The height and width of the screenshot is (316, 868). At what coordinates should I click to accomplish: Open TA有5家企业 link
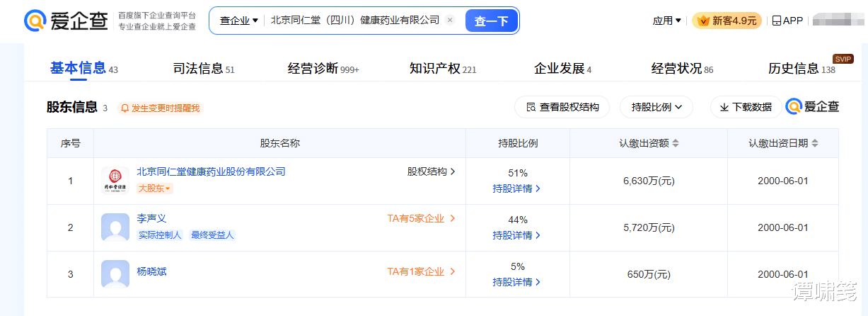click(421, 218)
